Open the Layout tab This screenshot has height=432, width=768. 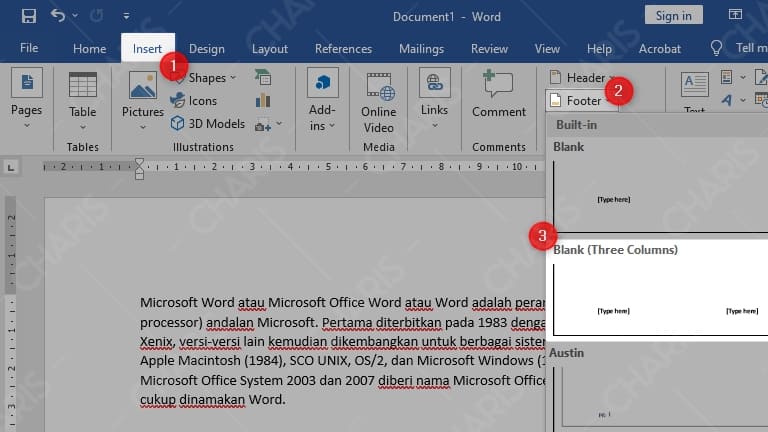tap(269, 48)
